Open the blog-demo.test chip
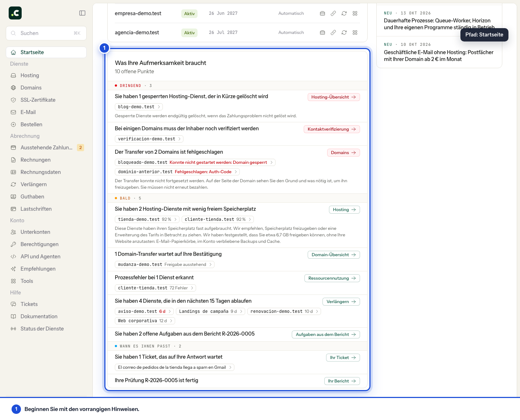This screenshot has height=420, width=520. click(139, 107)
